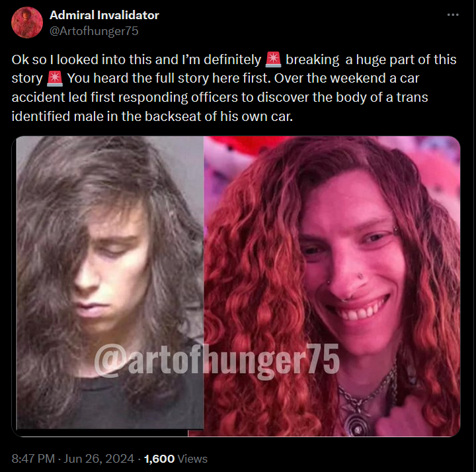The height and width of the screenshot is (472, 476).
Task: Open the left photo with dark hair
Action: click(110, 283)
